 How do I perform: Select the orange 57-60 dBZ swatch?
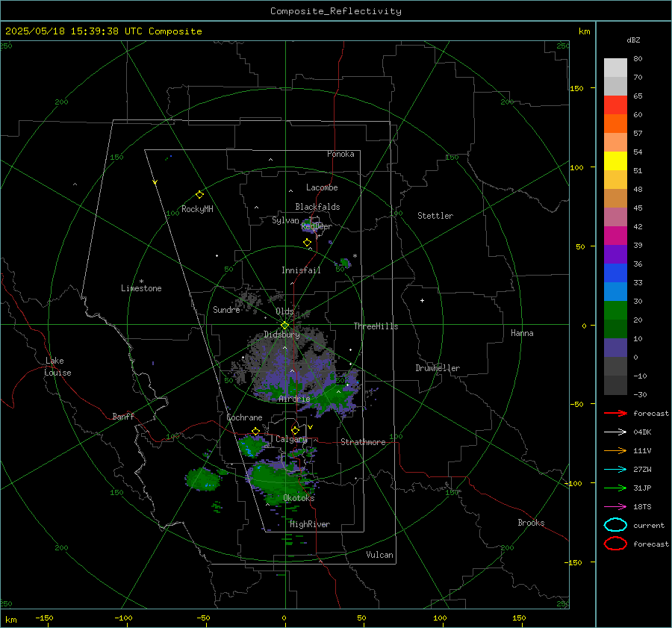pyautogui.click(x=615, y=124)
